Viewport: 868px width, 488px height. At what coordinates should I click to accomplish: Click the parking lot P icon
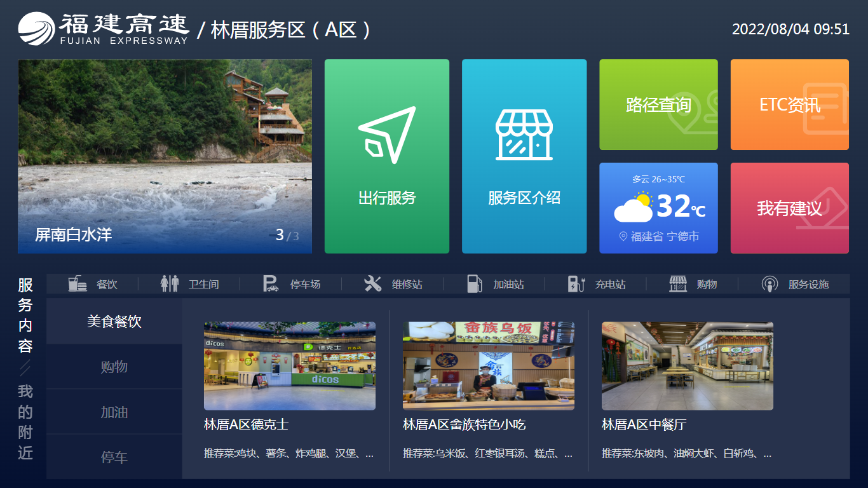[271, 284]
